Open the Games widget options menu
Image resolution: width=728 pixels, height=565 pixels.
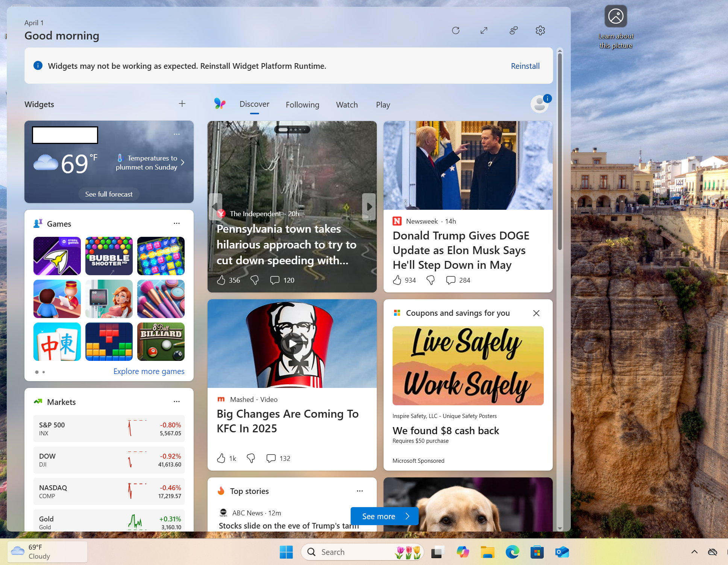pos(177,223)
